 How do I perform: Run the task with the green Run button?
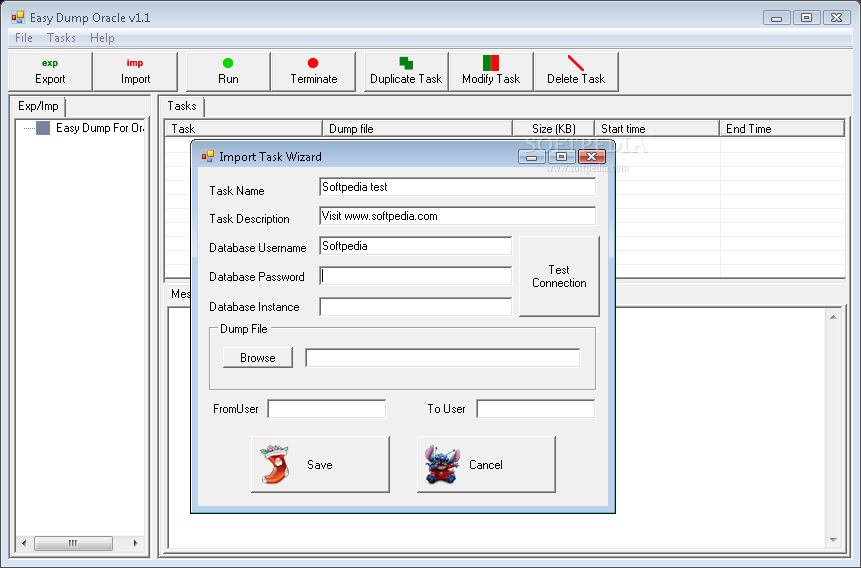(x=228, y=71)
